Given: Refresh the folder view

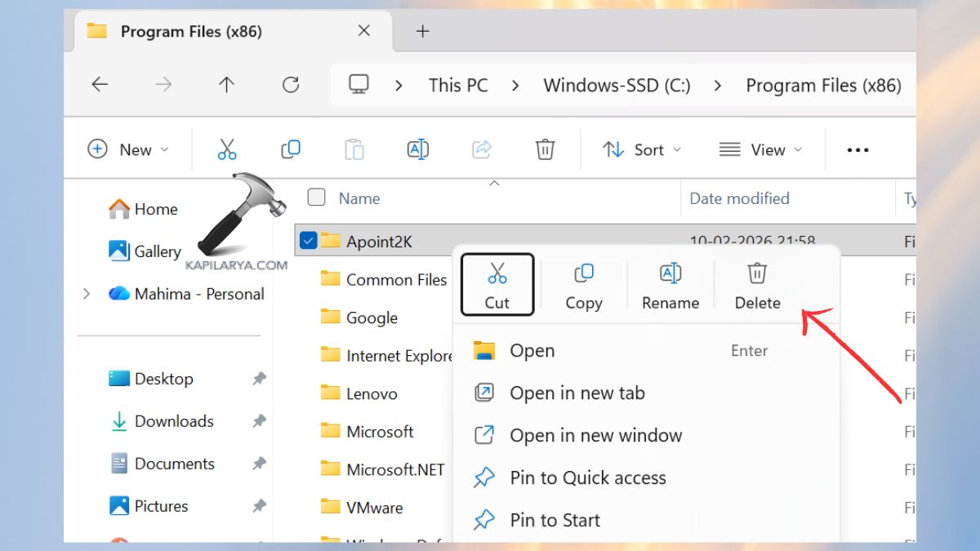Looking at the screenshot, I should 291,84.
